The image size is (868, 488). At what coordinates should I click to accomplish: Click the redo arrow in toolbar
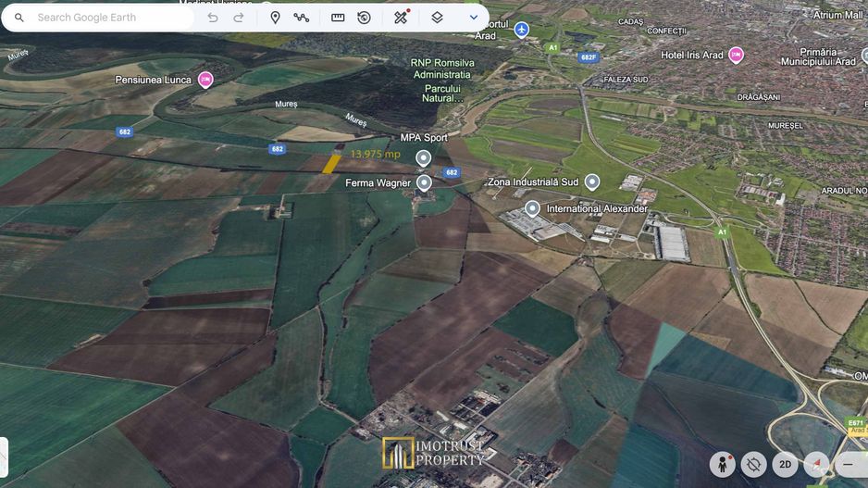pos(239,18)
